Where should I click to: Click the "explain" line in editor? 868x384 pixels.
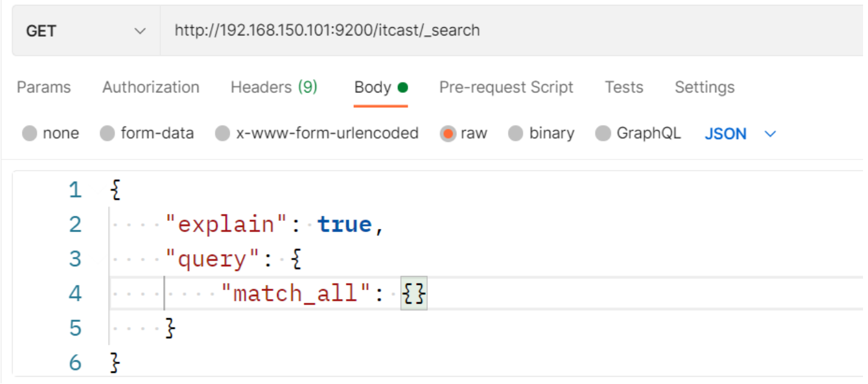[x=273, y=225]
